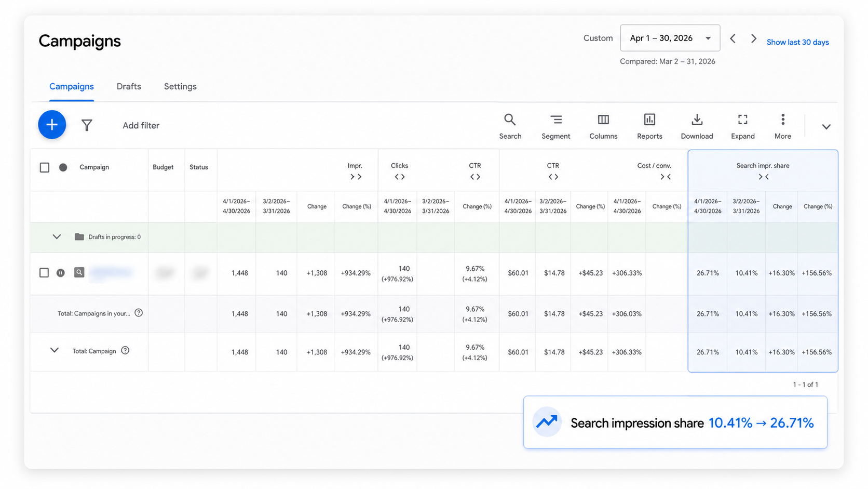Open the Search magnifier tool
This screenshot has width=868, height=489.
pos(510,127)
